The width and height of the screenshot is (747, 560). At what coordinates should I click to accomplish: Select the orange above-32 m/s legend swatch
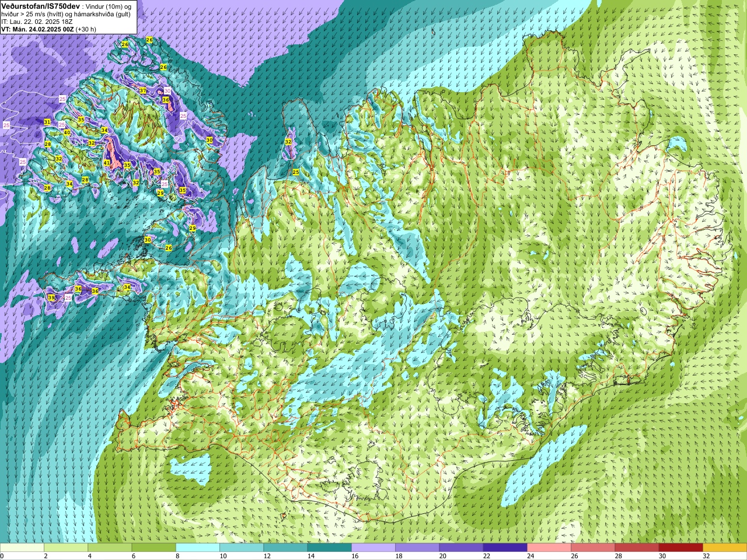pyautogui.click(x=725, y=548)
